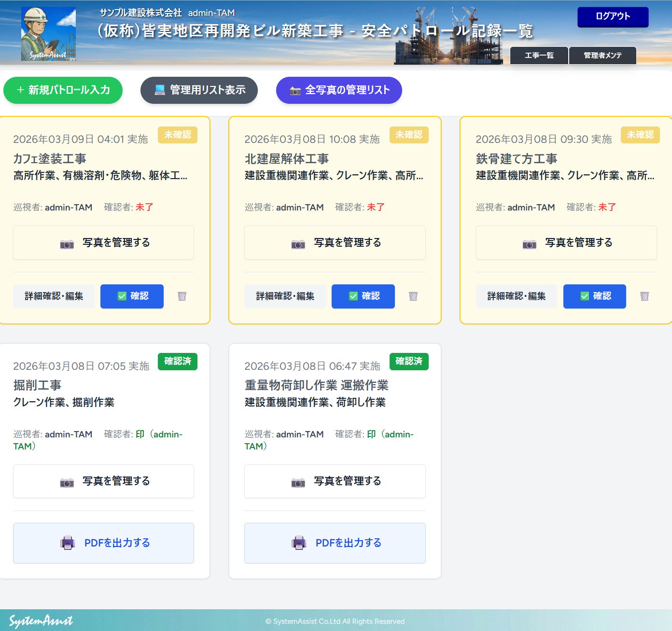Open the 工事一覧 tab

pyautogui.click(x=539, y=56)
